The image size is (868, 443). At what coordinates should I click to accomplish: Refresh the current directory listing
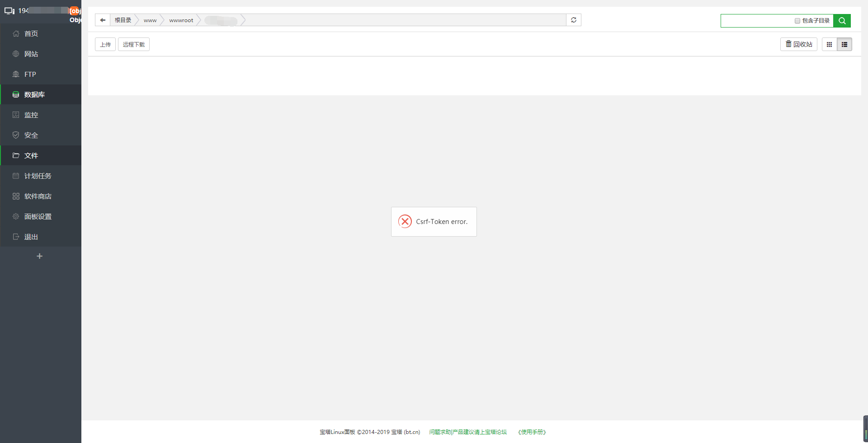pyautogui.click(x=573, y=20)
